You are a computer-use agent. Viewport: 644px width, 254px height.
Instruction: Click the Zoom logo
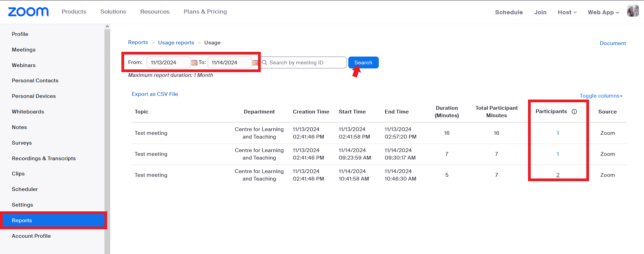(28, 12)
